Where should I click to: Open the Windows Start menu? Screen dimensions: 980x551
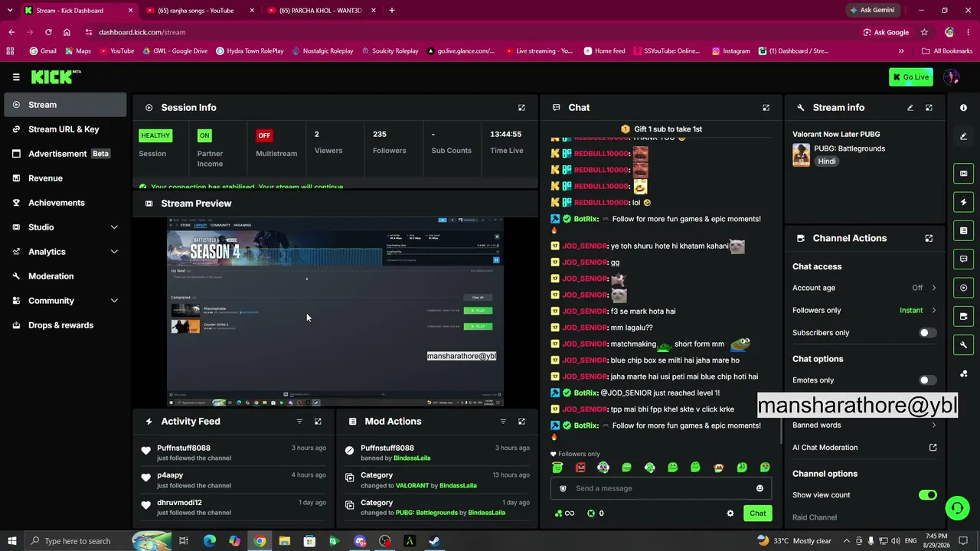(x=11, y=541)
